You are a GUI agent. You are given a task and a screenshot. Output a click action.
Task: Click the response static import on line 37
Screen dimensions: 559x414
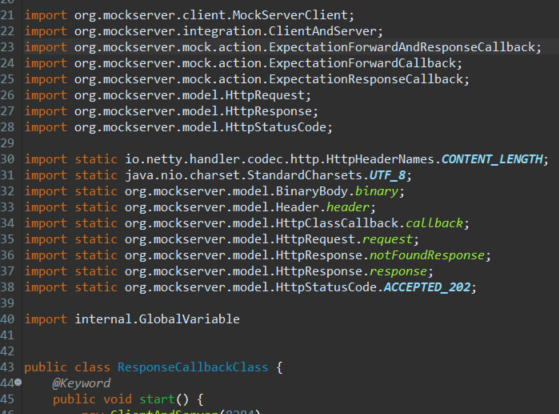(x=398, y=271)
